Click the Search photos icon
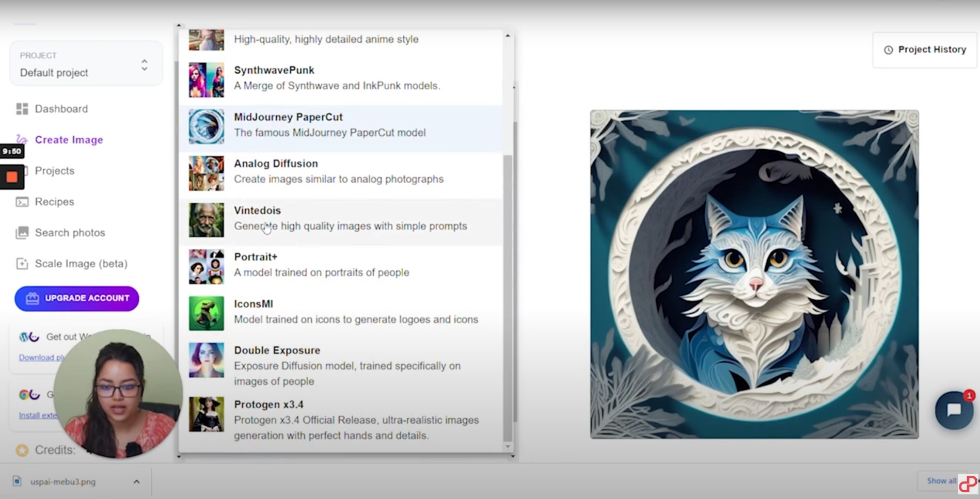The width and height of the screenshot is (980, 499). [22, 233]
